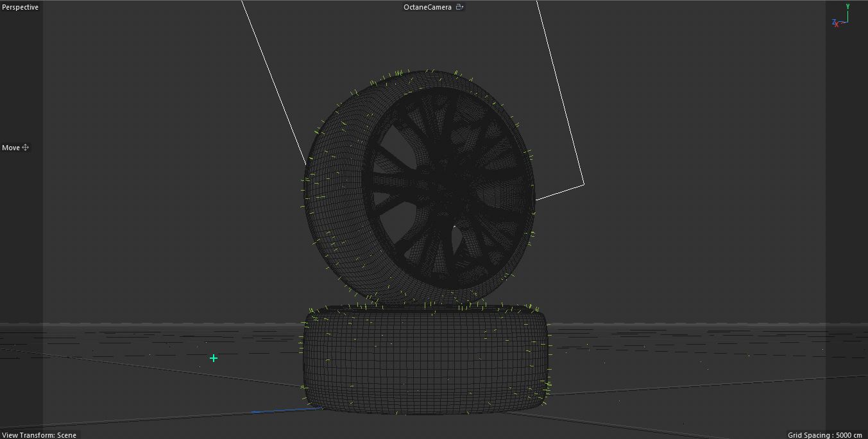Image resolution: width=868 pixels, height=439 pixels.
Task: Click the Perspective viewport label
Action: tap(19, 7)
